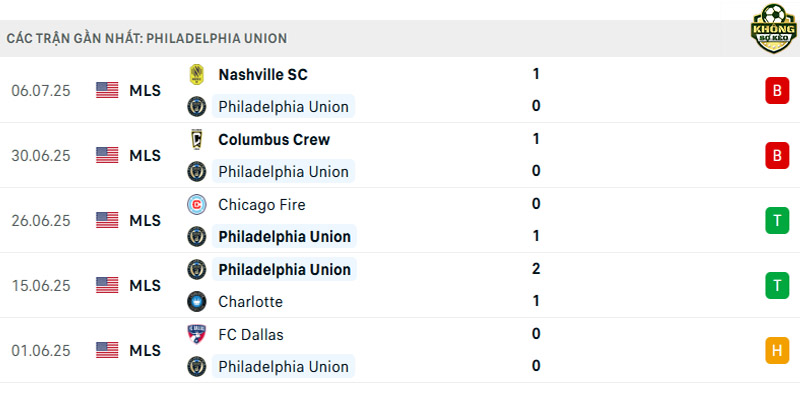
Task: Click the Columbus Crew team crest
Action: pos(196,139)
